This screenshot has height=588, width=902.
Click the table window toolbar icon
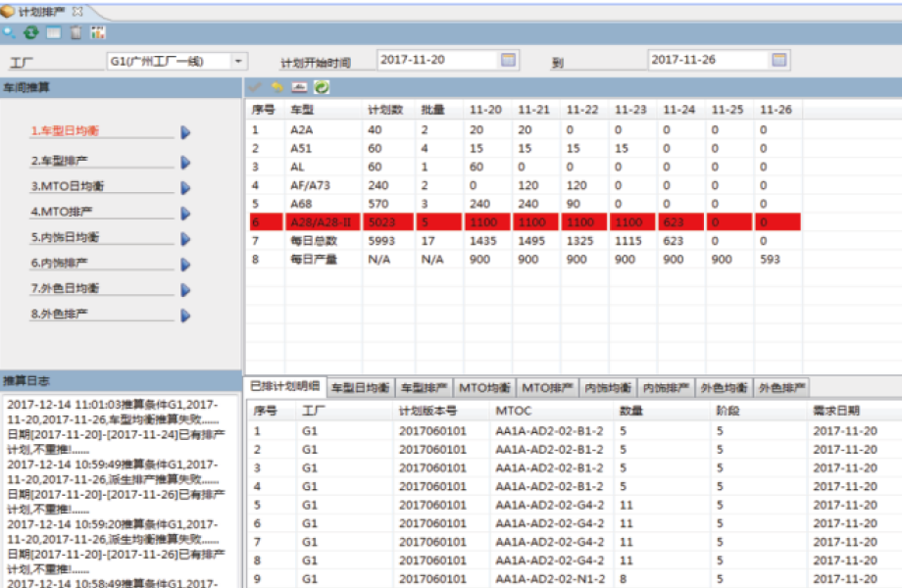tap(53, 32)
